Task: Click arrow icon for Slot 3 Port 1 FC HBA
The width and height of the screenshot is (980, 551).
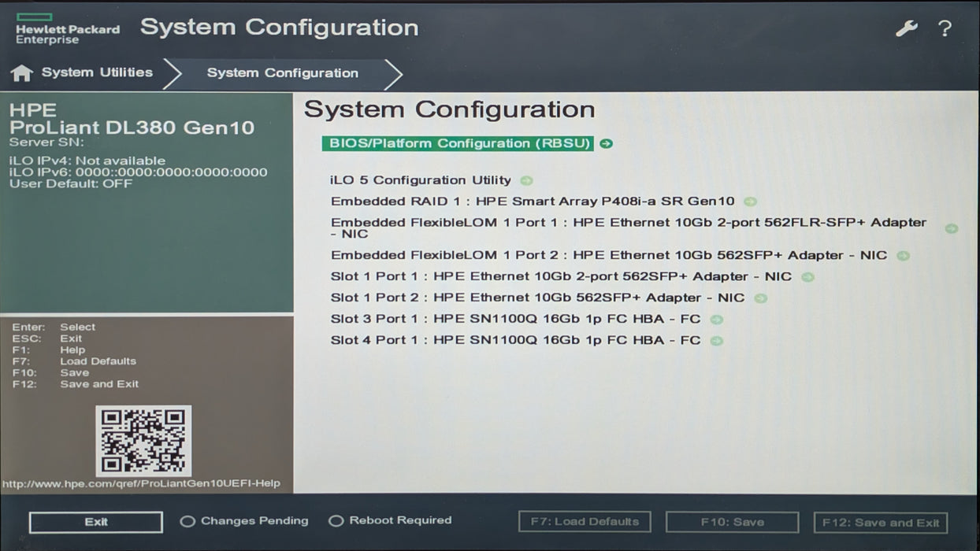Action: point(716,320)
